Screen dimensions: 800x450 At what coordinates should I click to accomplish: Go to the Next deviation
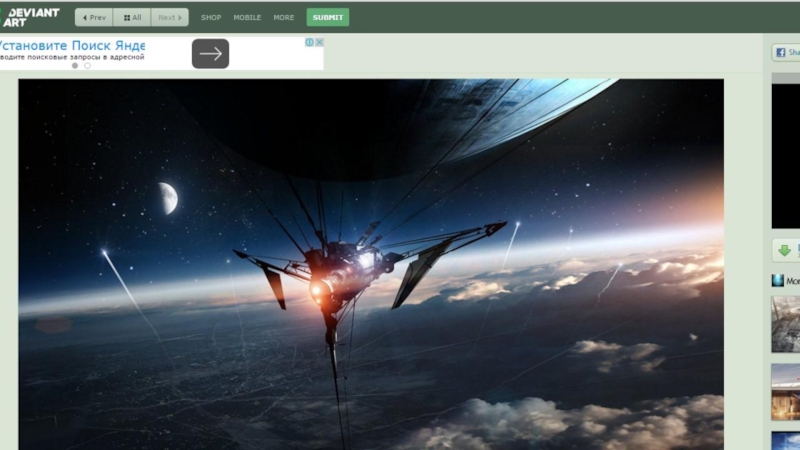tap(169, 17)
